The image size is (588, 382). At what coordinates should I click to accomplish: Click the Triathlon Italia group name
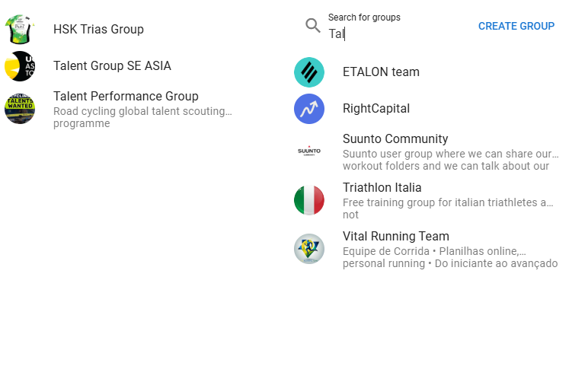(x=382, y=188)
